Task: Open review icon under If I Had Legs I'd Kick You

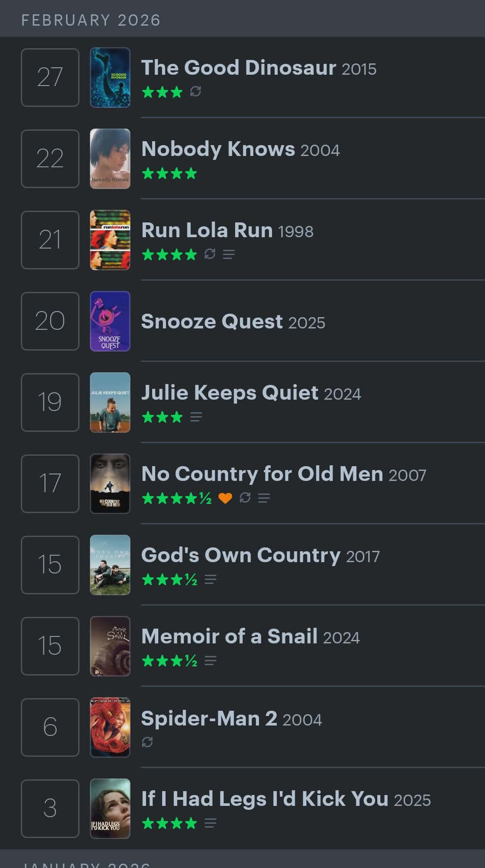Action: (x=210, y=823)
